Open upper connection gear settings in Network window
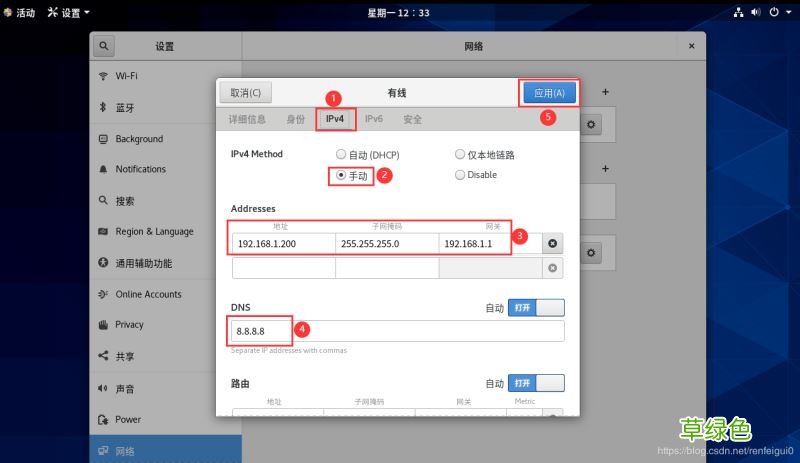This screenshot has width=800, height=463. pos(591,125)
